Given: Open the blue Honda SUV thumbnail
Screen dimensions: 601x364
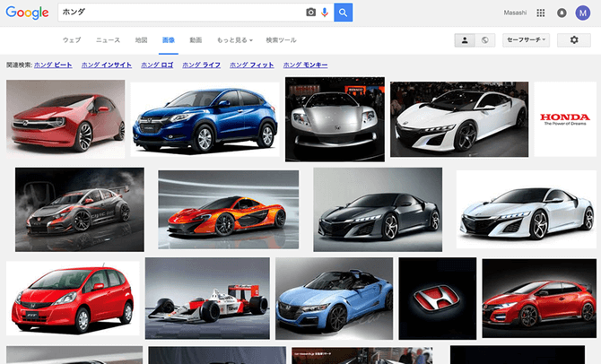Looking at the screenshot, I should click(x=204, y=119).
